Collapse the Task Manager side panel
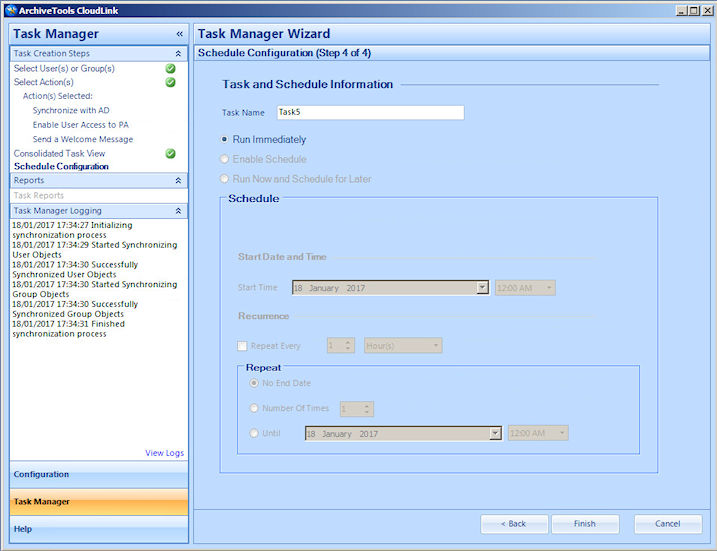 pos(179,34)
